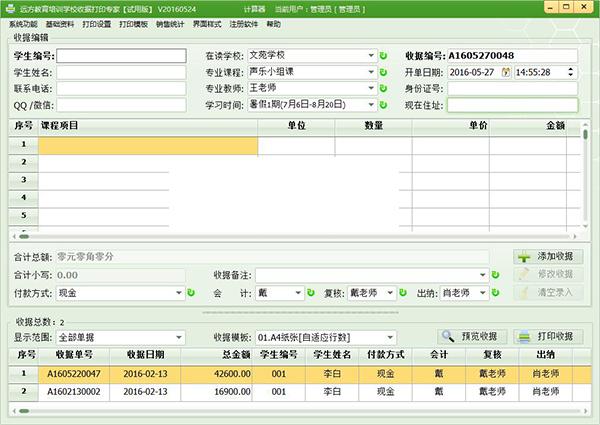Click the 42600.00 total amount cell
The width and height of the screenshot is (600, 425).
(216, 374)
